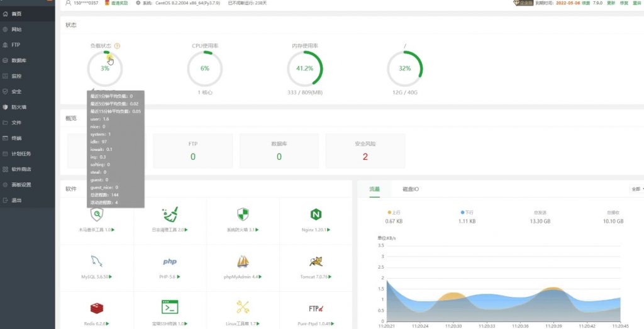Click the 安全风险 count of 2
This screenshot has height=329, width=644.
pyautogui.click(x=365, y=157)
